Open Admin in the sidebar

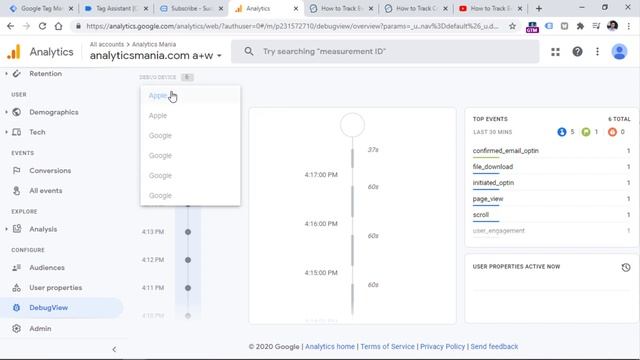(40, 329)
